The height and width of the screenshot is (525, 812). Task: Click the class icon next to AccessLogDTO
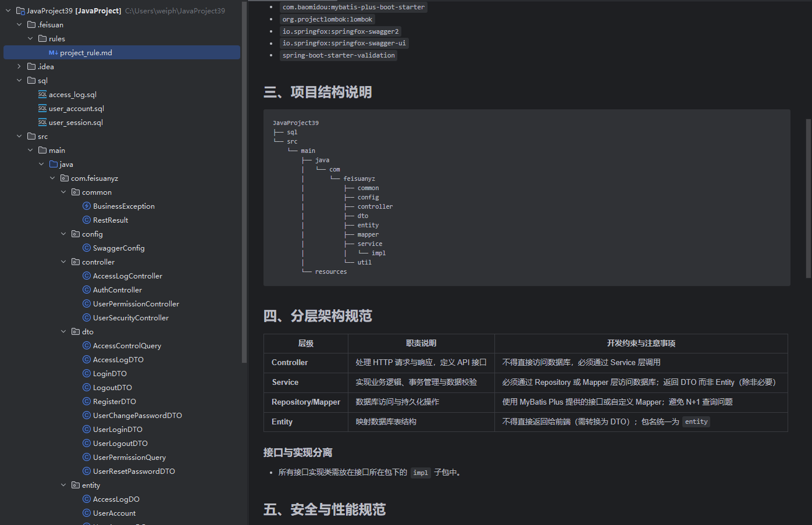click(87, 360)
